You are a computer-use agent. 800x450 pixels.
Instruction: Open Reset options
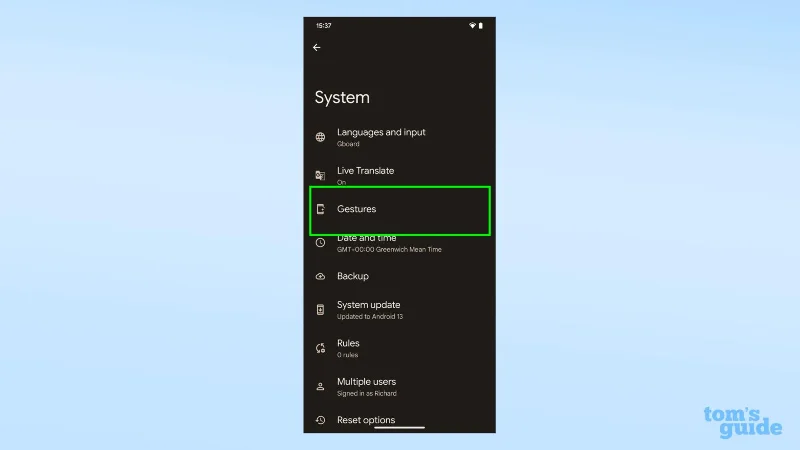(399, 420)
